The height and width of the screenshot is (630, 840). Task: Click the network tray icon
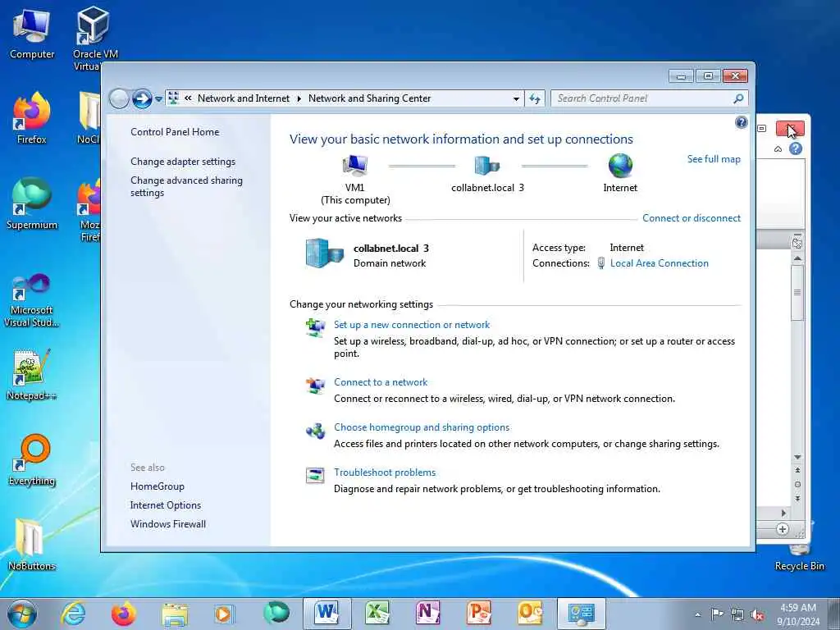coord(737,615)
